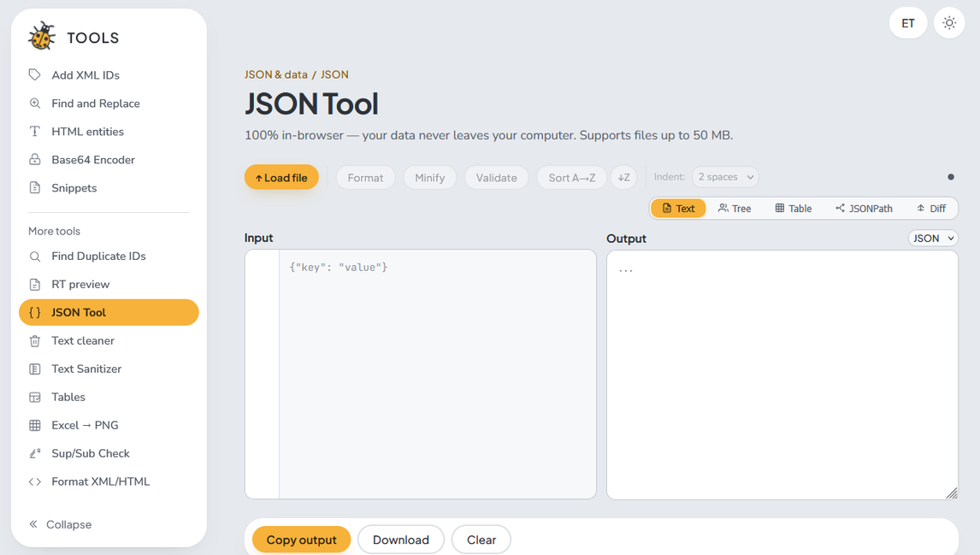980x555 pixels.
Task: Click the grid icon beside Excel → PNG
Action: point(35,425)
